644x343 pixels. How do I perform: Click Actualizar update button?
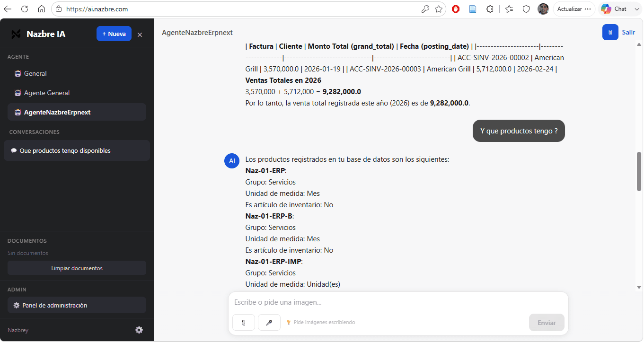coord(574,9)
